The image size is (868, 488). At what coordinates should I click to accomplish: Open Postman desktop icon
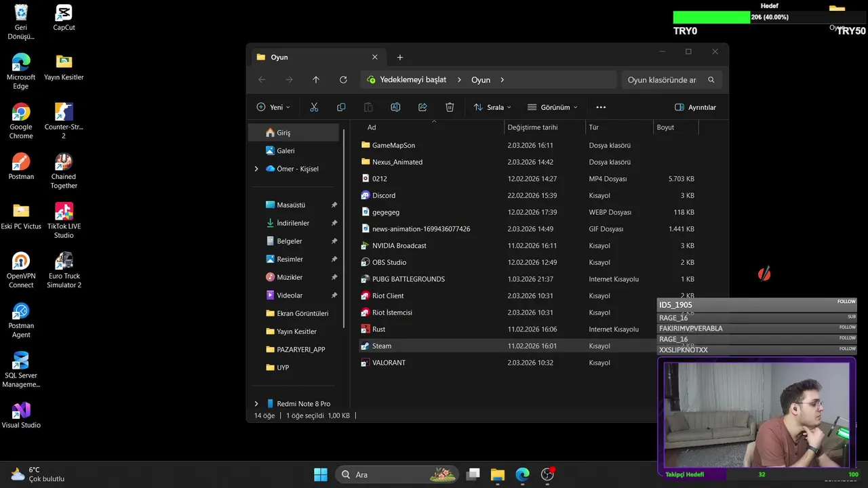pyautogui.click(x=21, y=166)
